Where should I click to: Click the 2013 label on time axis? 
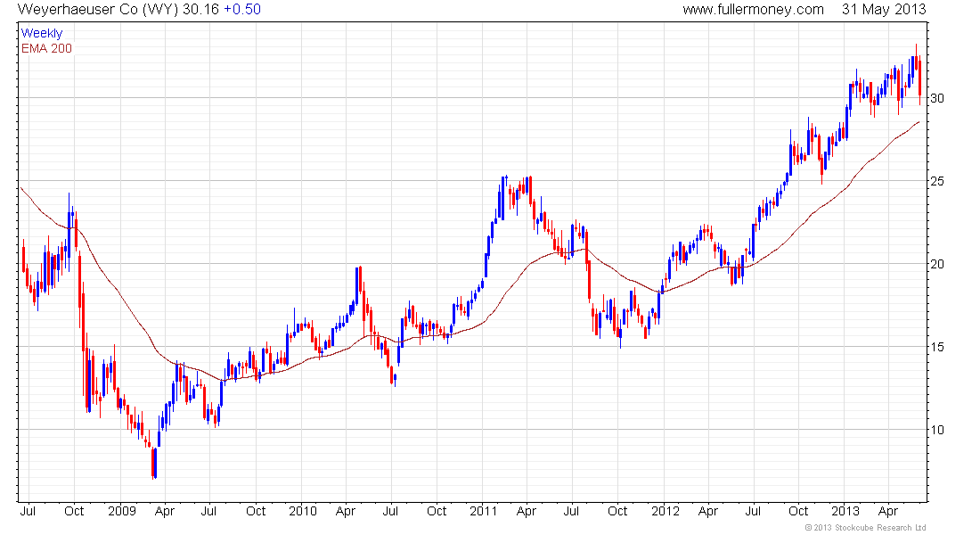[845, 511]
